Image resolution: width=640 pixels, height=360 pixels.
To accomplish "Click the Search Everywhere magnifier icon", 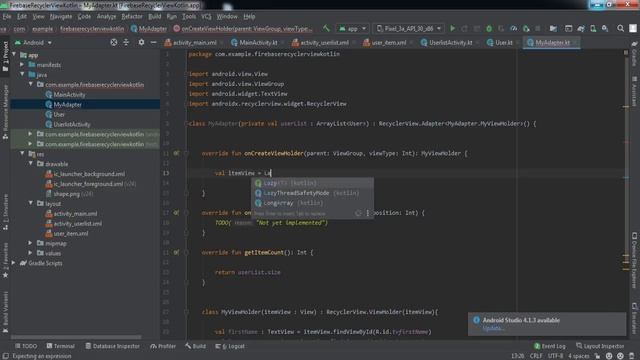I will (x=620, y=28).
